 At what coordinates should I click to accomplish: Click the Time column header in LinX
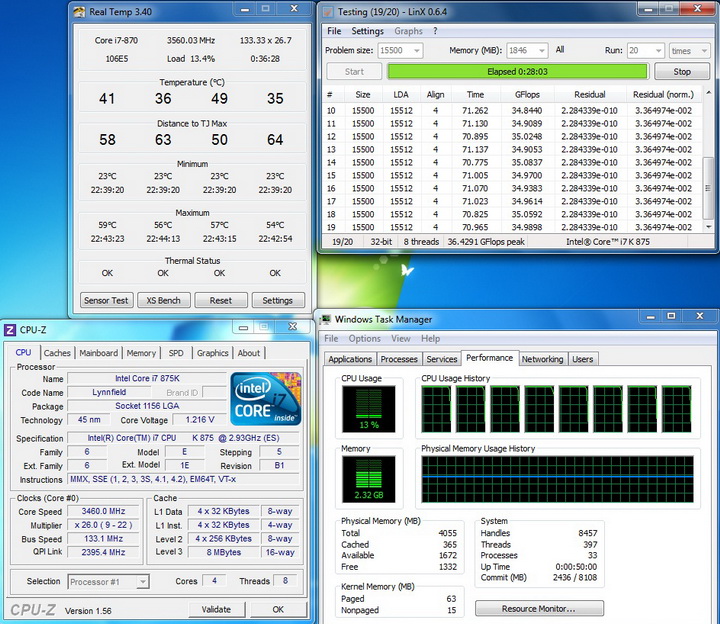click(475, 95)
